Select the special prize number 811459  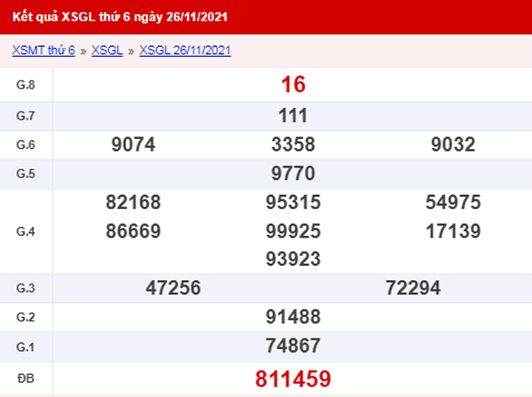(x=293, y=378)
